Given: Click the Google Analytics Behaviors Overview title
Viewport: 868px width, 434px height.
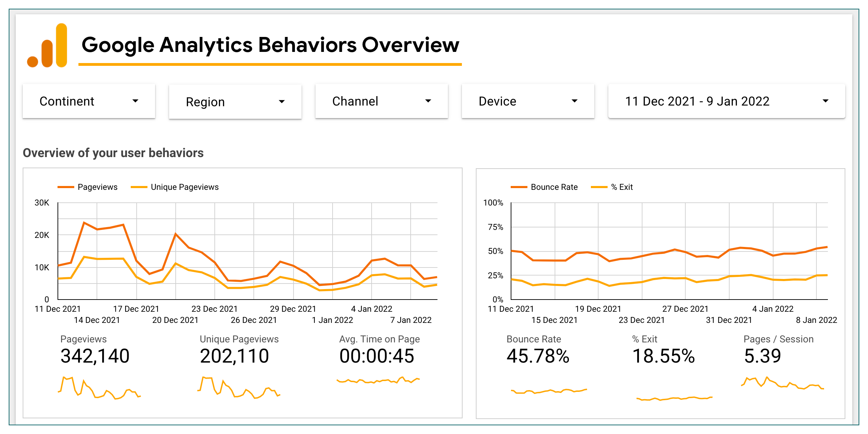Looking at the screenshot, I should [x=271, y=45].
